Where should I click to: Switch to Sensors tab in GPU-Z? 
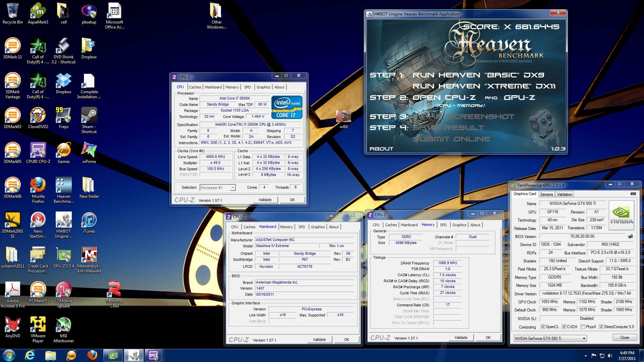(x=546, y=194)
